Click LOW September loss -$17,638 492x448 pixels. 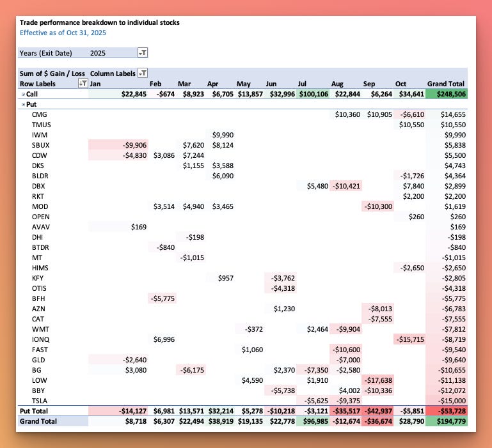click(378, 381)
